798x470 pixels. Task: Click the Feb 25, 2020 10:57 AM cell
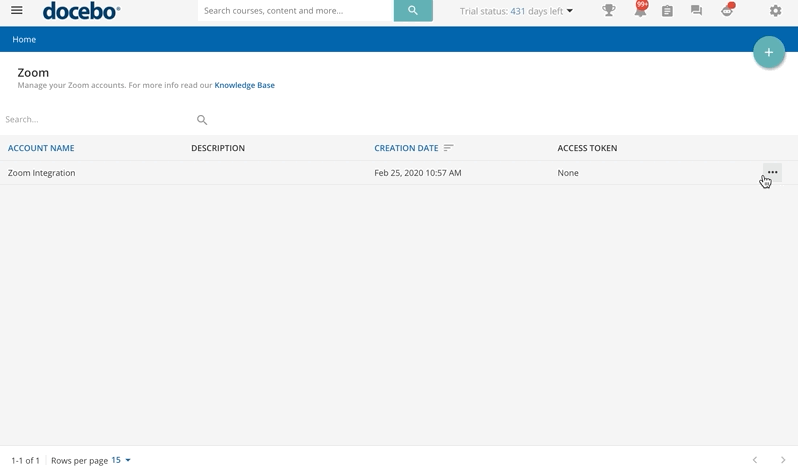pyautogui.click(x=418, y=173)
